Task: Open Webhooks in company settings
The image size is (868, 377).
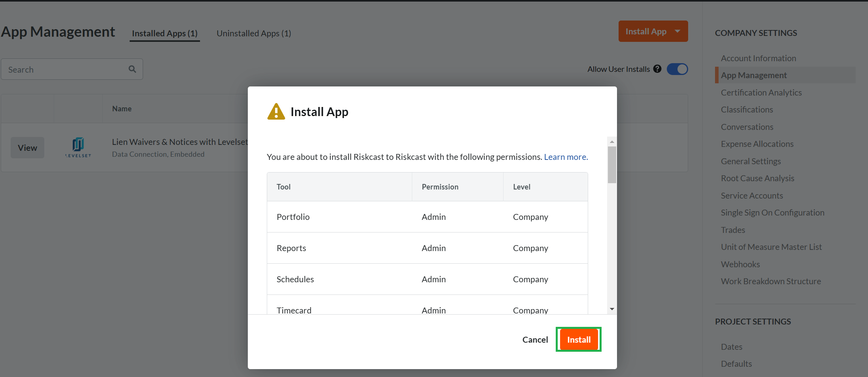Action: tap(740, 264)
